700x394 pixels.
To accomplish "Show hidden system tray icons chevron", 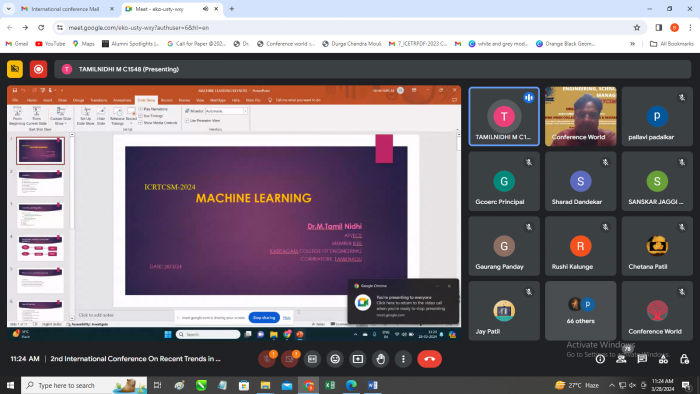I will click(612, 385).
